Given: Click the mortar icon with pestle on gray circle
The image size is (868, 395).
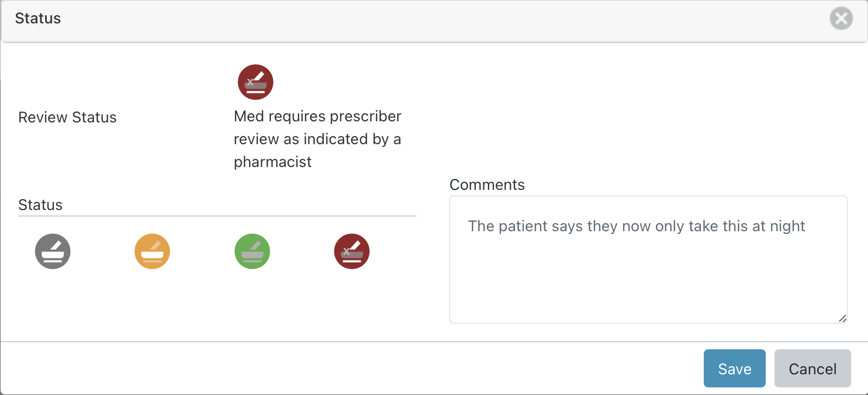Looking at the screenshot, I should 53,251.
